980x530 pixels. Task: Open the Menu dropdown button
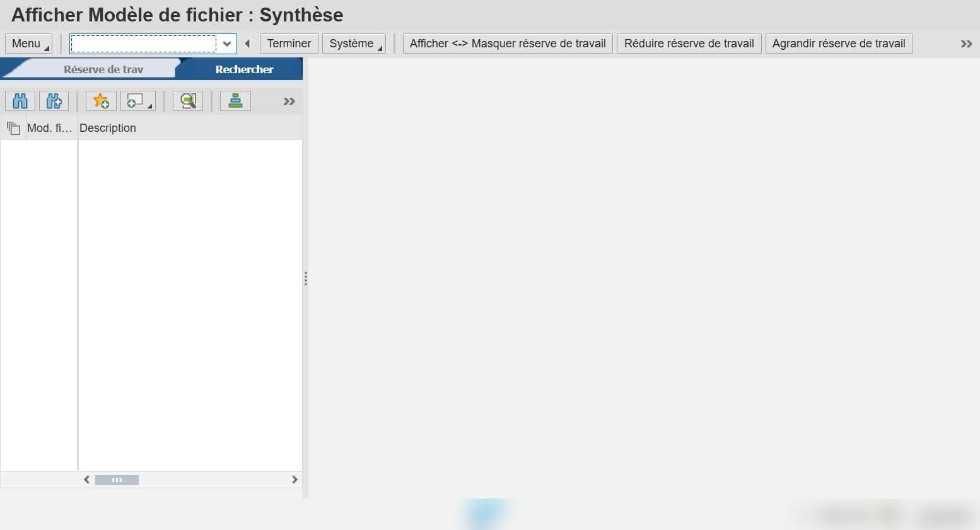tap(28, 44)
